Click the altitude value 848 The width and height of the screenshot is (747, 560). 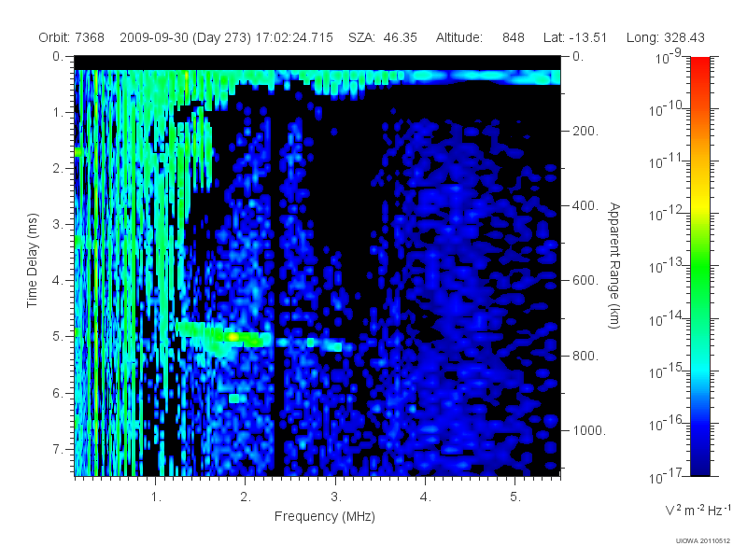tap(513, 37)
